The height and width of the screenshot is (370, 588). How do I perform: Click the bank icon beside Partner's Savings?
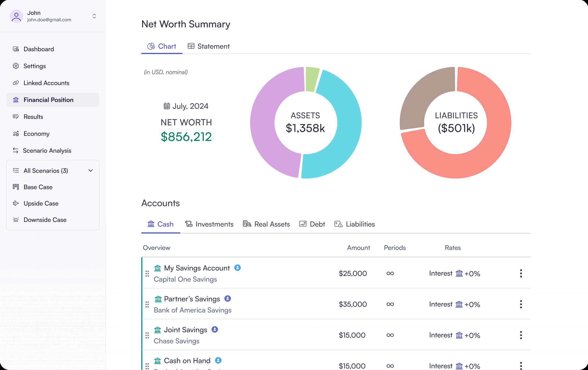point(158,299)
